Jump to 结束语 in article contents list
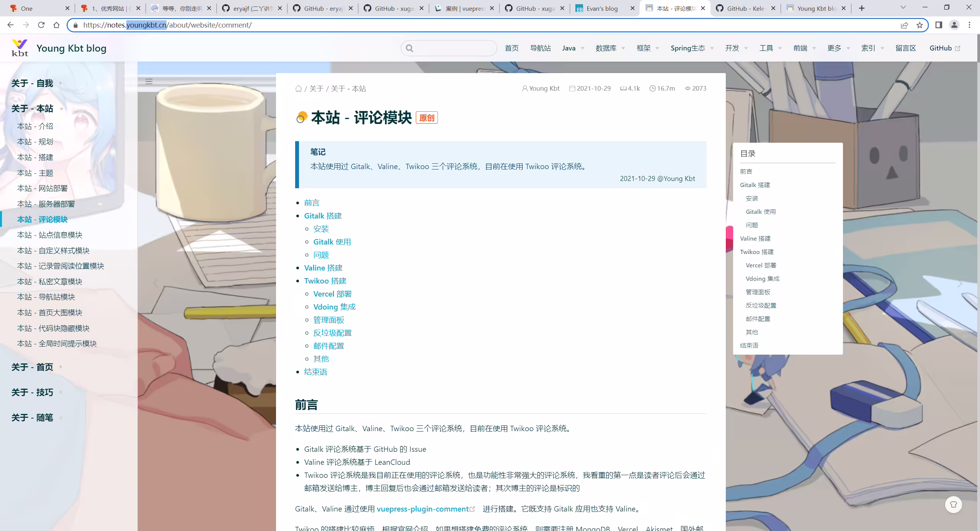Screen dimensions: 980x531 point(315,372)
